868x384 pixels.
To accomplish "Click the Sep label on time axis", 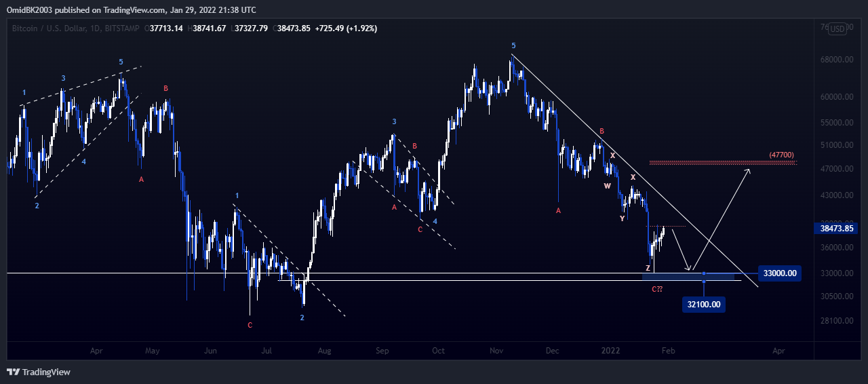I will pos(382,351).
